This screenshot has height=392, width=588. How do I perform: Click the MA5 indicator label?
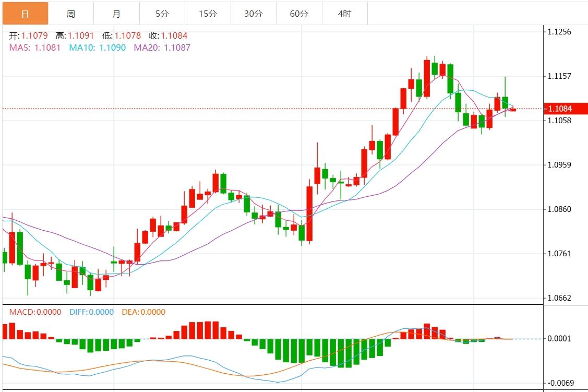pyautogui.click(x=35, y=47)
